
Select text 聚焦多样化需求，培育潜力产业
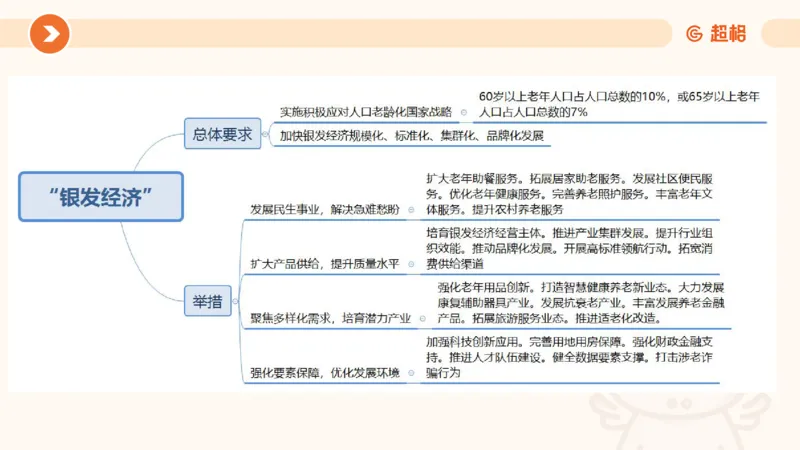[x=330, y=318]
